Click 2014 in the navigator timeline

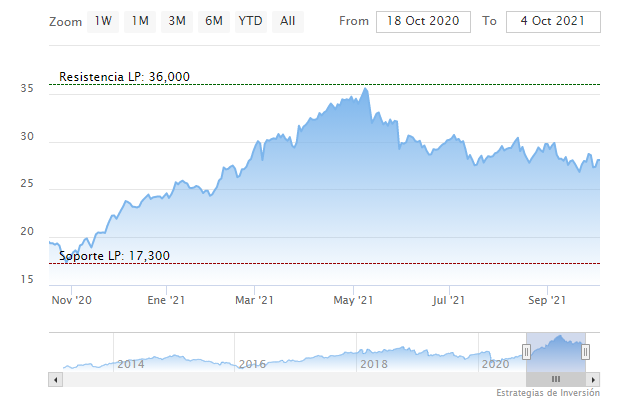point(131,364)
